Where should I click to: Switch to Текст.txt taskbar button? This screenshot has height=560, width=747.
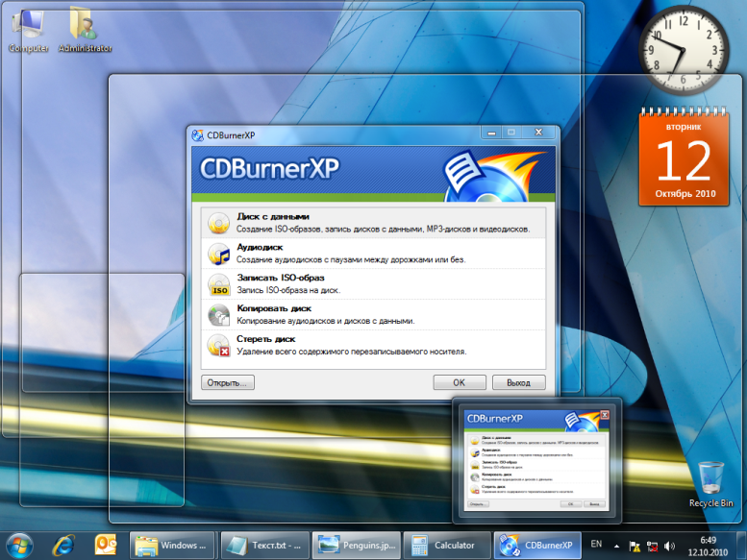click(x=265, y=546)
